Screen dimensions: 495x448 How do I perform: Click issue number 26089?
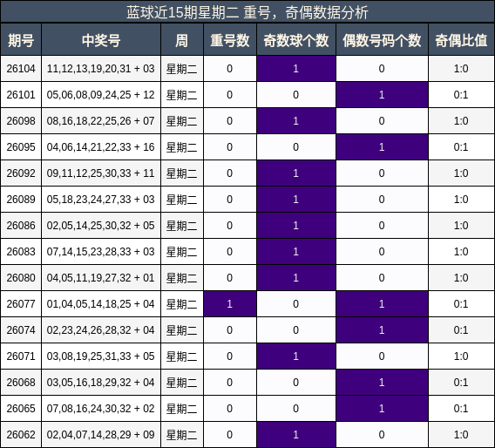[x=21, y=200]
